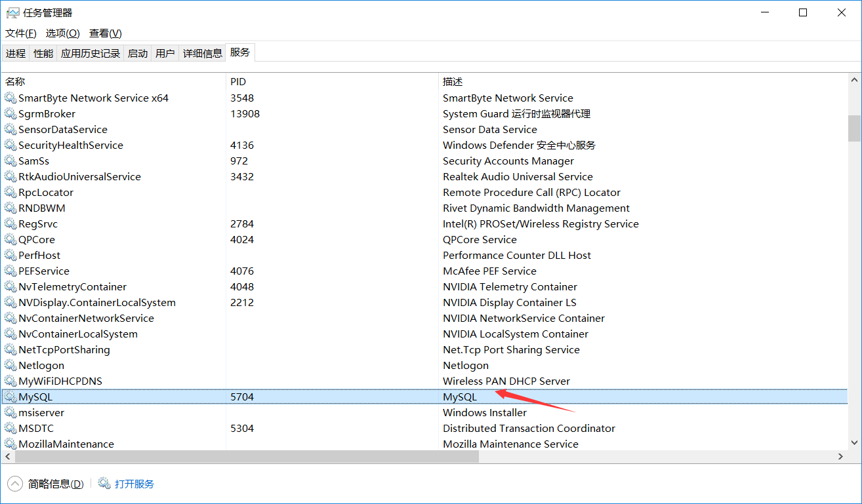Click the description 'Windows Installer'
Viewport: 862px width, 504px height.
(485, 413)
